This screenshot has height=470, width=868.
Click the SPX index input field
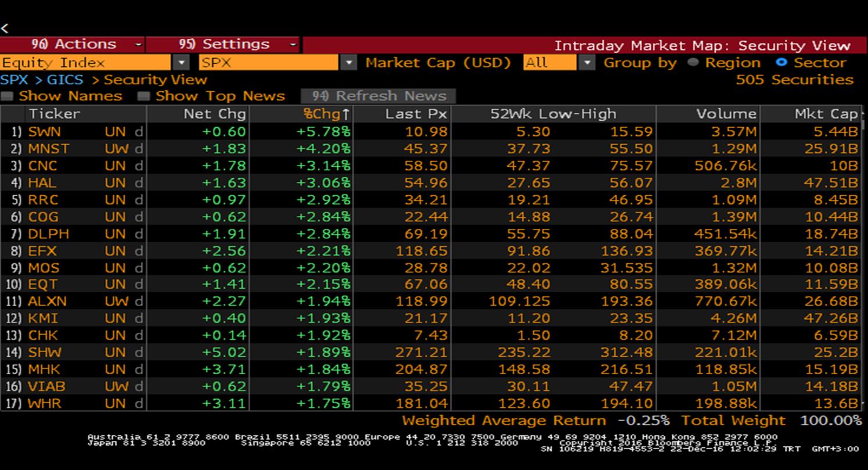pos(268,63)
